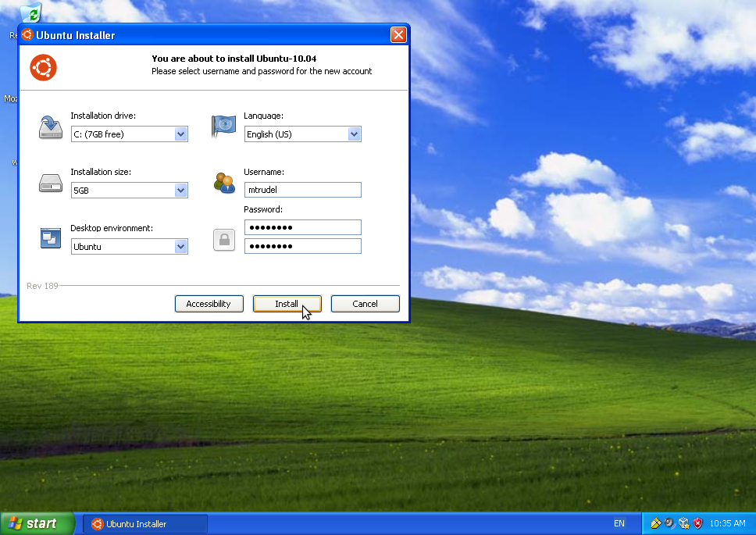Click the Language: label
Image resolution: width=756 pixels, height=535 pixels.
263,116
